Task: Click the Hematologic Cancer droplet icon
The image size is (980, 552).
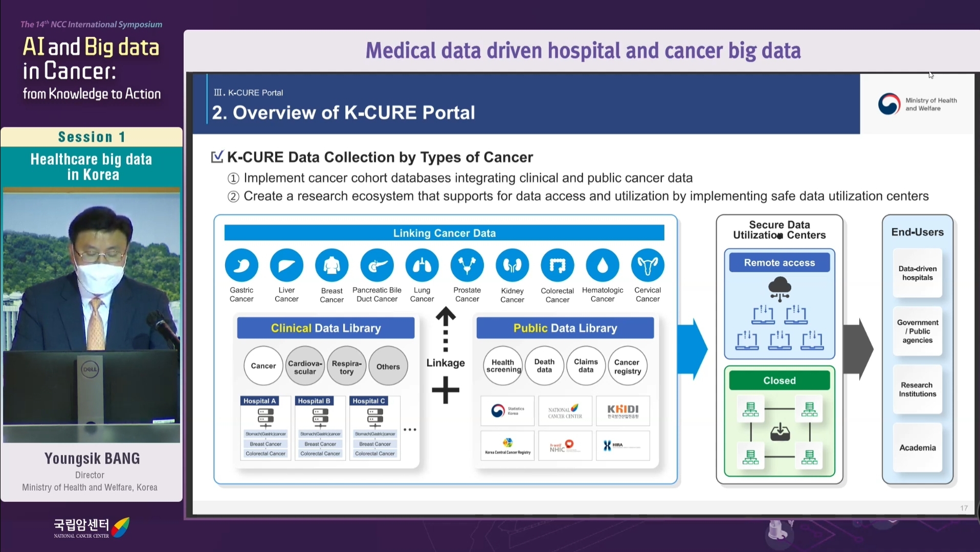Action: coord(603,265)
